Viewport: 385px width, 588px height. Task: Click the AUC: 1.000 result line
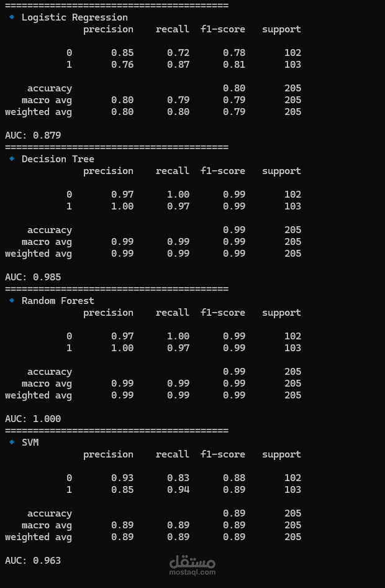point(33,419)
